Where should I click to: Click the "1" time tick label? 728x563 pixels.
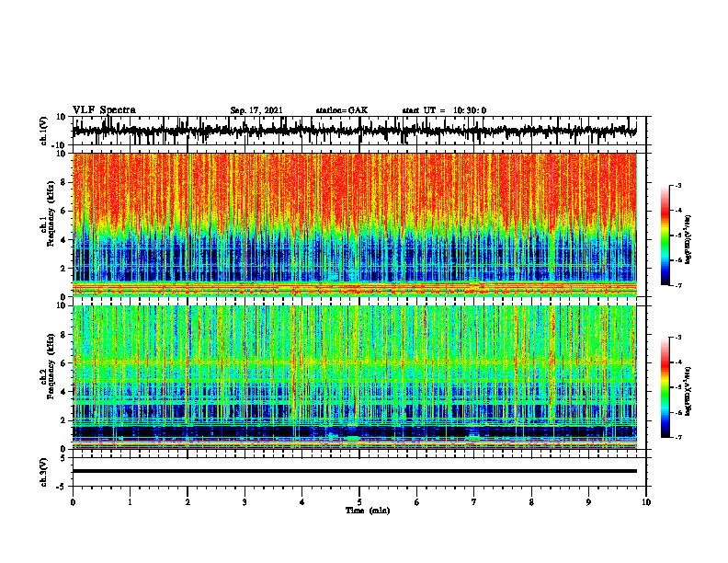[x=130, y=502]
